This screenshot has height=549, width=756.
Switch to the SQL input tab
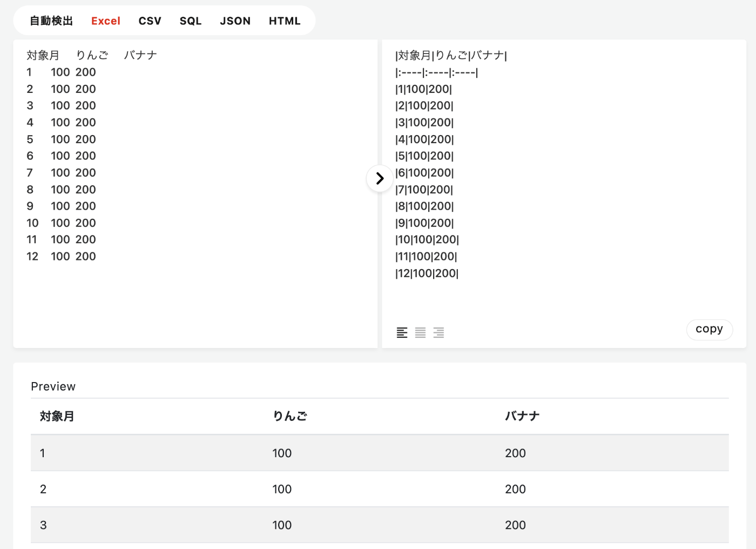191,21
